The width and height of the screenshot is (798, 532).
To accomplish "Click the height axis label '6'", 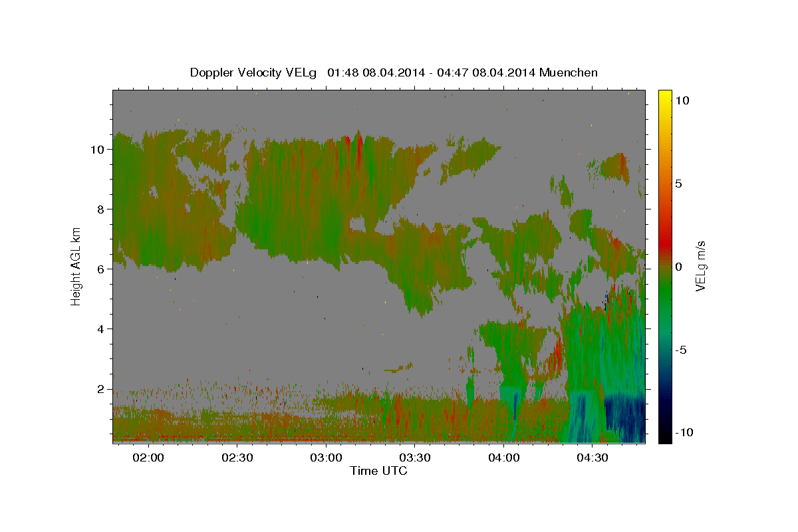I will 101,269.
